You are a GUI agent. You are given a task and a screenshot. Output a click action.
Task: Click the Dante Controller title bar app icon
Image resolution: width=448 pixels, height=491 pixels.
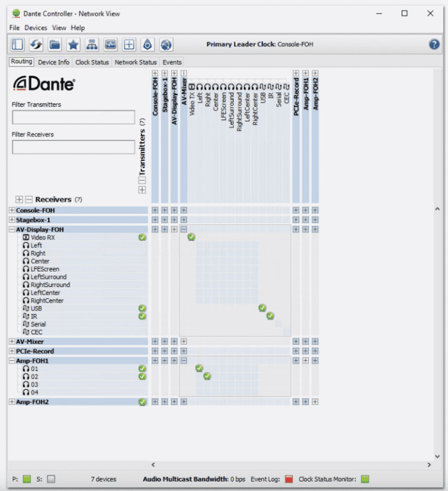(x=16, y=14)
